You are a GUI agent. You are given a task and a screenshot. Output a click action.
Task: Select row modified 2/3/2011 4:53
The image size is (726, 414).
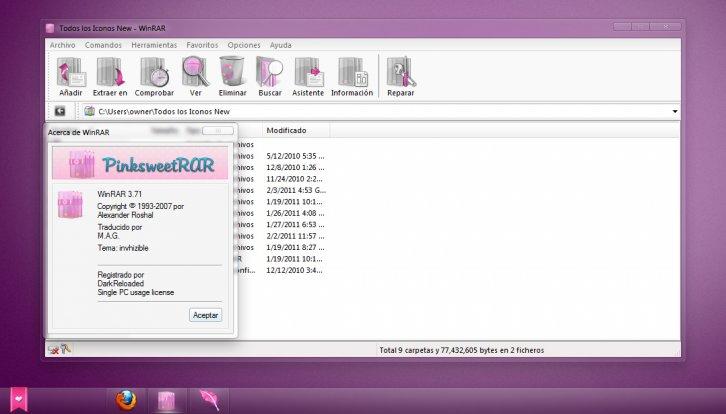tap(296, 190)
